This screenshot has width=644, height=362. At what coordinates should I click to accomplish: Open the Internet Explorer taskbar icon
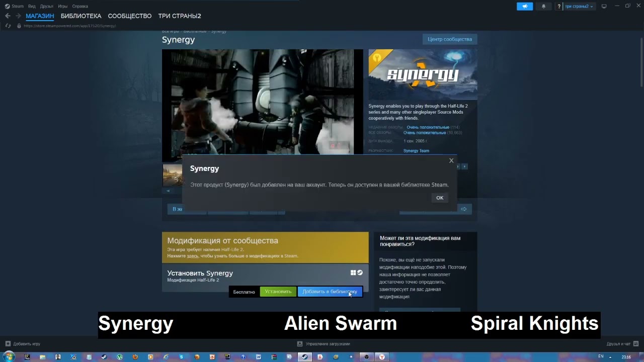166,357
